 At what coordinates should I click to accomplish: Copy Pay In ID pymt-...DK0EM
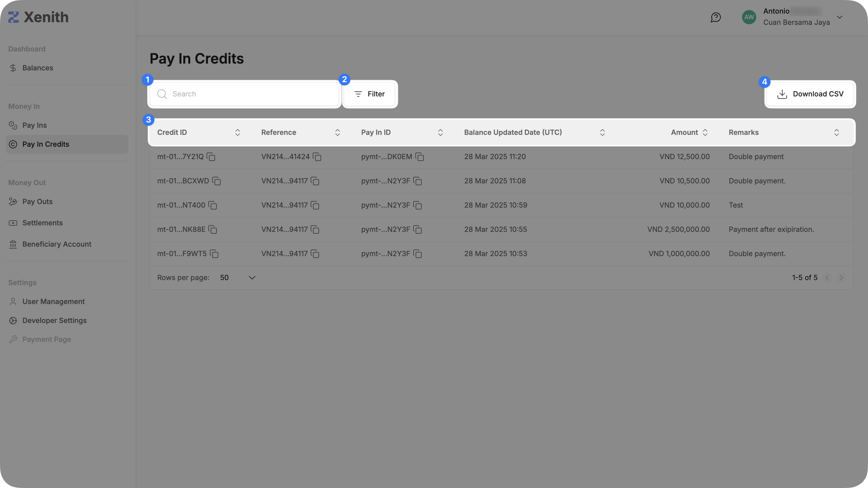point(419,157)
